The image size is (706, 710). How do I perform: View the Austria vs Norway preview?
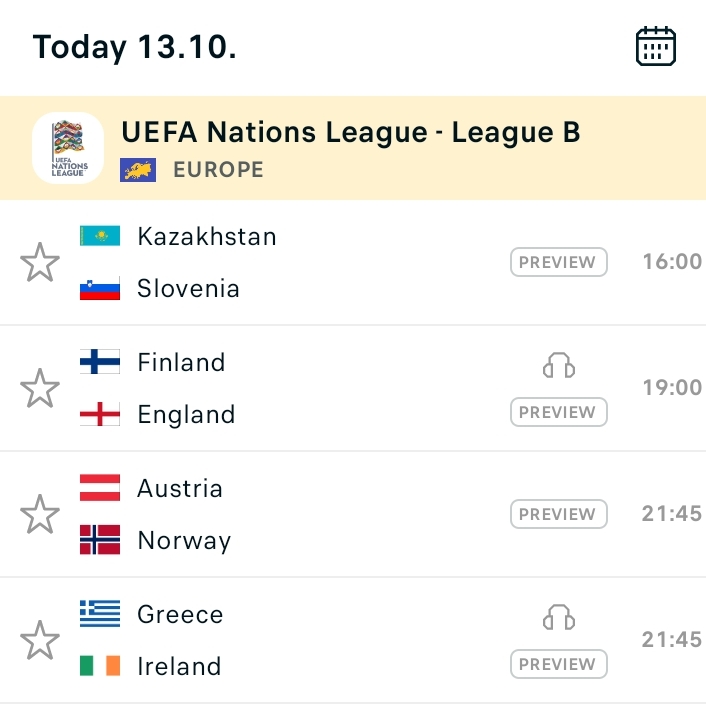point(559,514)
